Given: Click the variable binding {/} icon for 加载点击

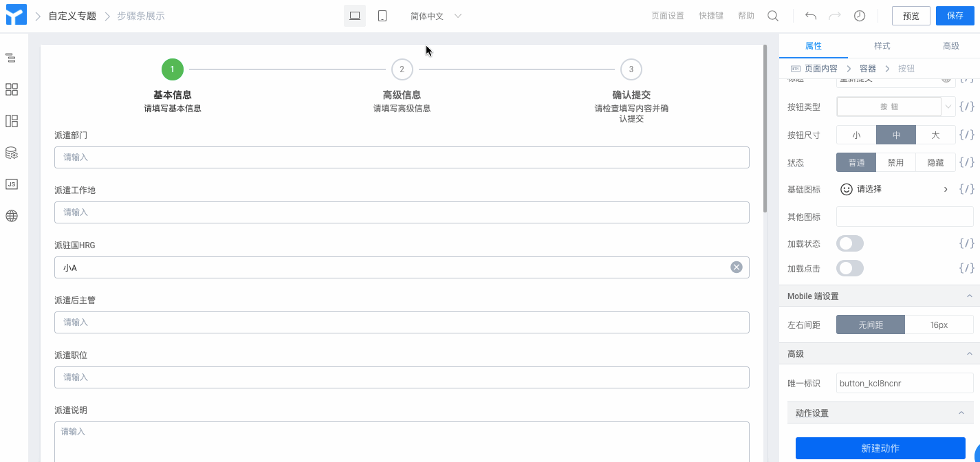Looking at the screenshot, I should pyautogui.click(x=967, y=268).
